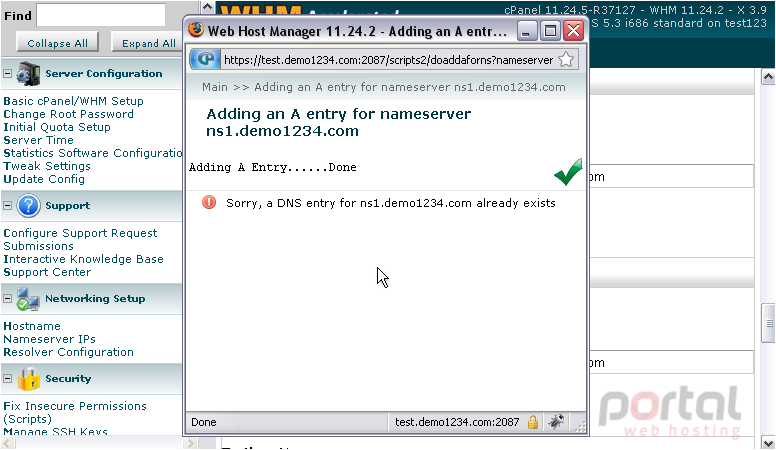The image size is (776, 450).
Task: Open Statistics Software Configuration
Action: point(93,153)
